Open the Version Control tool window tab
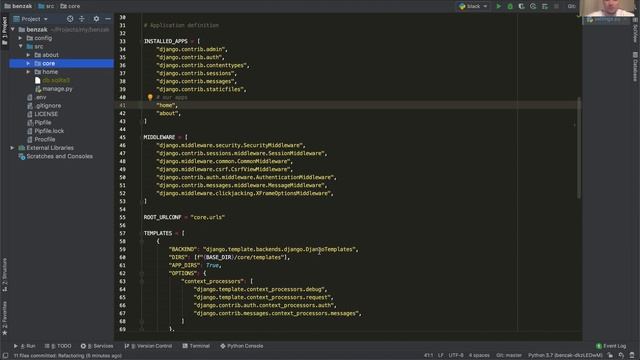This screenshot has height=360, width=640. point(148,346)
